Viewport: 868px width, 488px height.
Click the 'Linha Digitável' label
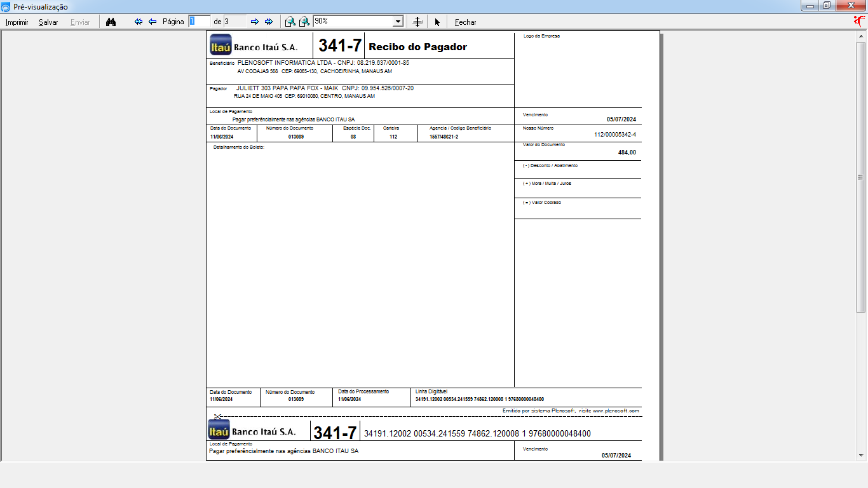[x=431, y=392]
